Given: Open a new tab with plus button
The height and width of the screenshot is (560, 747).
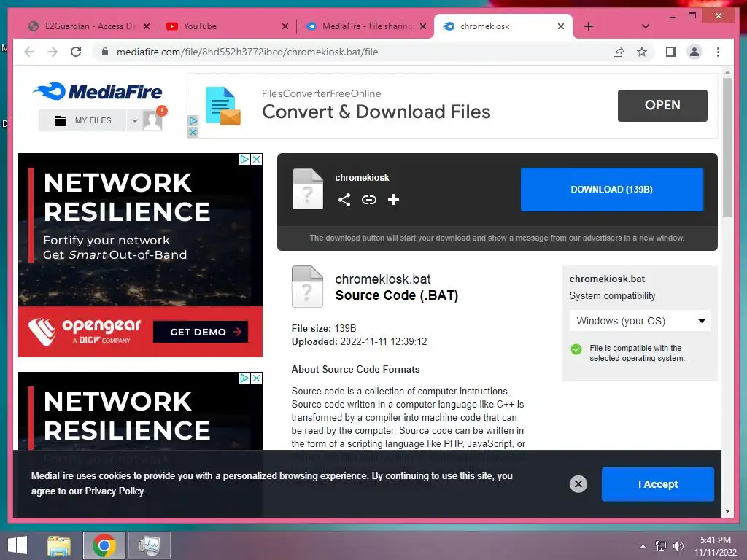Looking at the screenshot, I should point(589,26).
